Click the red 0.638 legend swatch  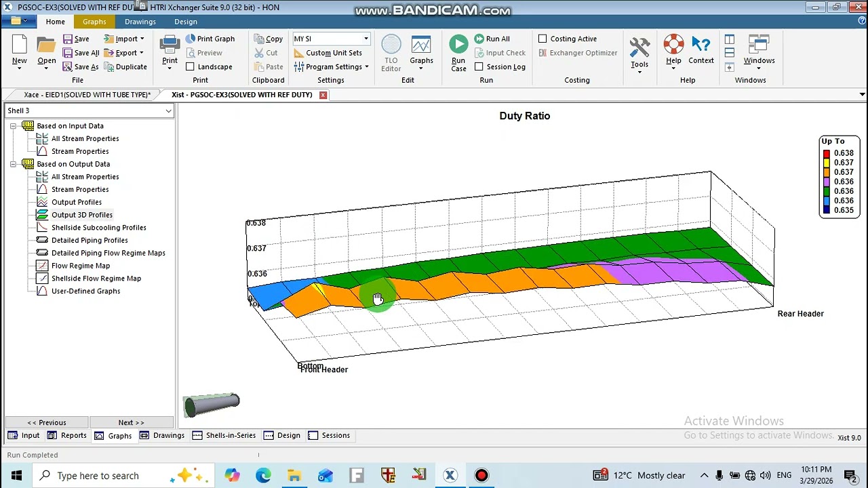tap(827, 153)
